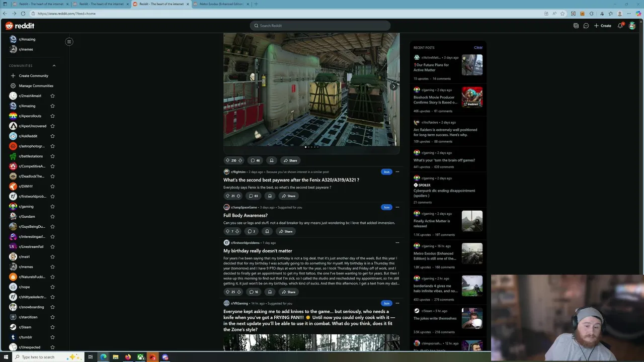Join r/VRGaming community
Viewport: 644px width, 362px height.
point(386,303)
